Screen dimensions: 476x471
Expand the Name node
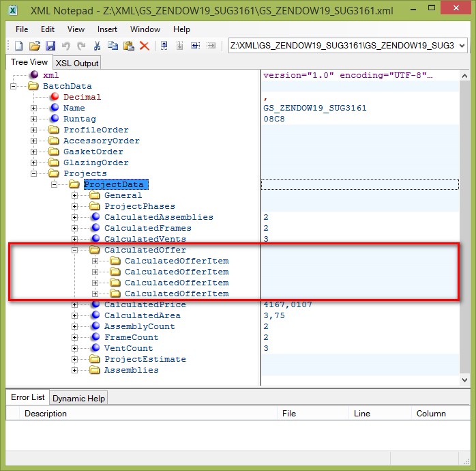point(33,108)
